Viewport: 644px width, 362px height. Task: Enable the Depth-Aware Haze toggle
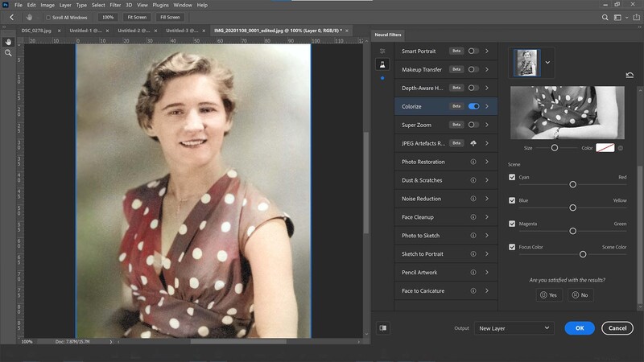coord(473,88)
